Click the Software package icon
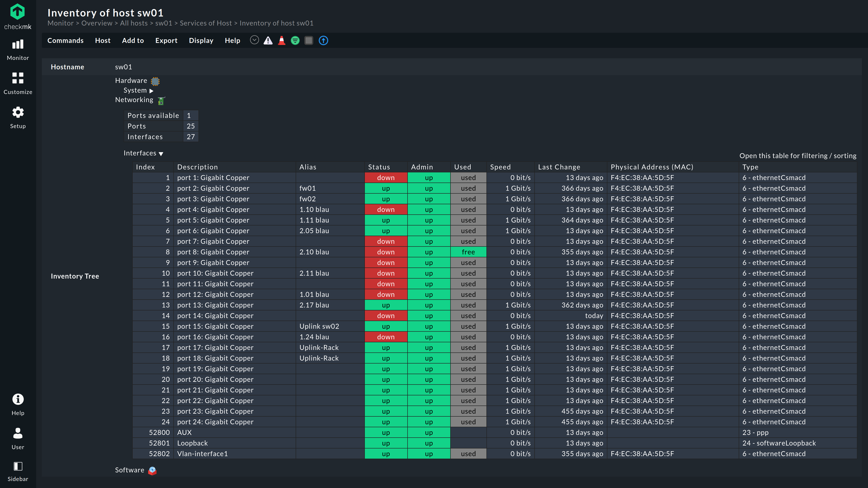 pyautogui.click(x=152, y=470)
